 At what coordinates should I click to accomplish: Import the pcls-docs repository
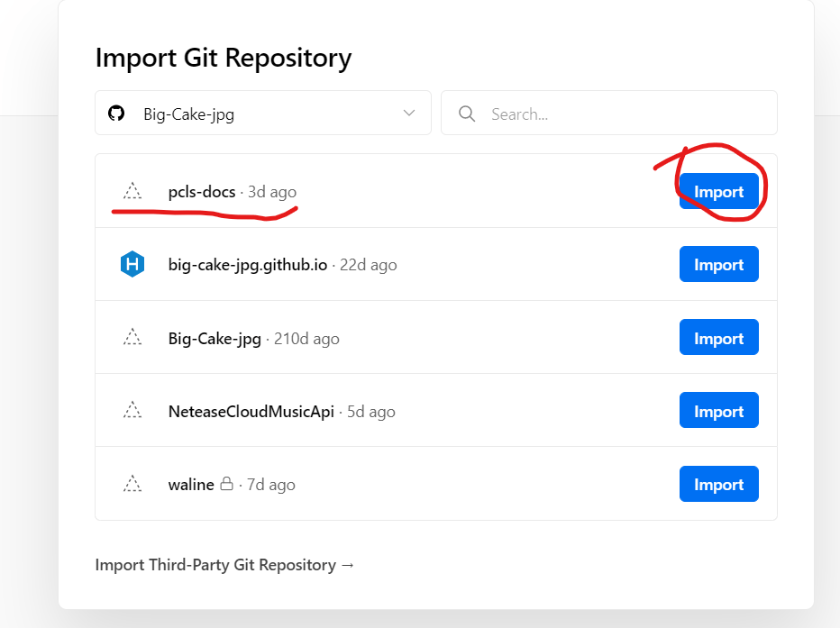718,191
